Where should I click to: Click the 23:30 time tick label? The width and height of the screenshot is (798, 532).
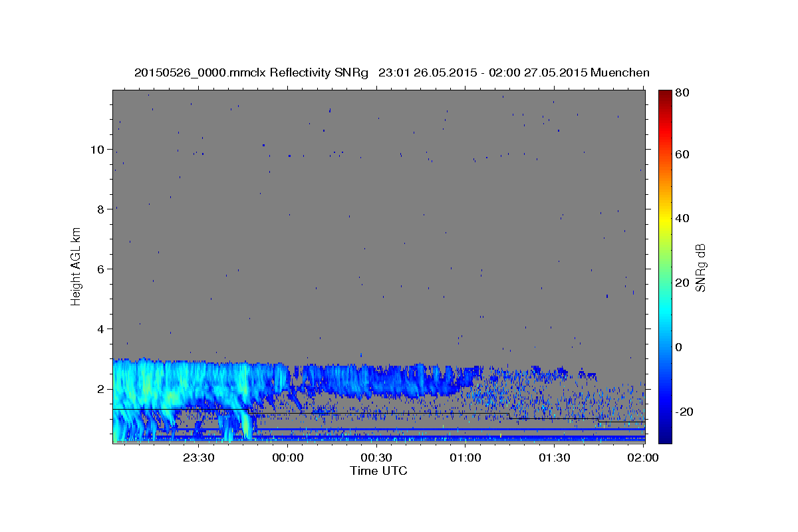[x=199, y=458]
